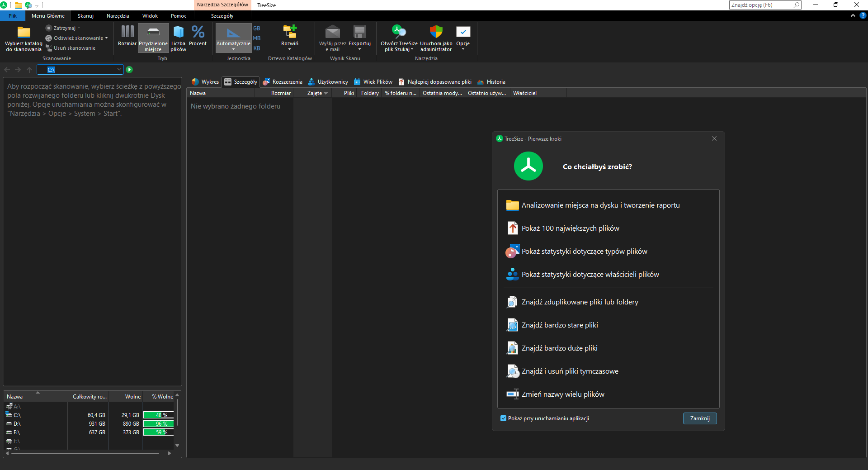
Task: Select the D:\ drive row
Action: tap(89, 423)
